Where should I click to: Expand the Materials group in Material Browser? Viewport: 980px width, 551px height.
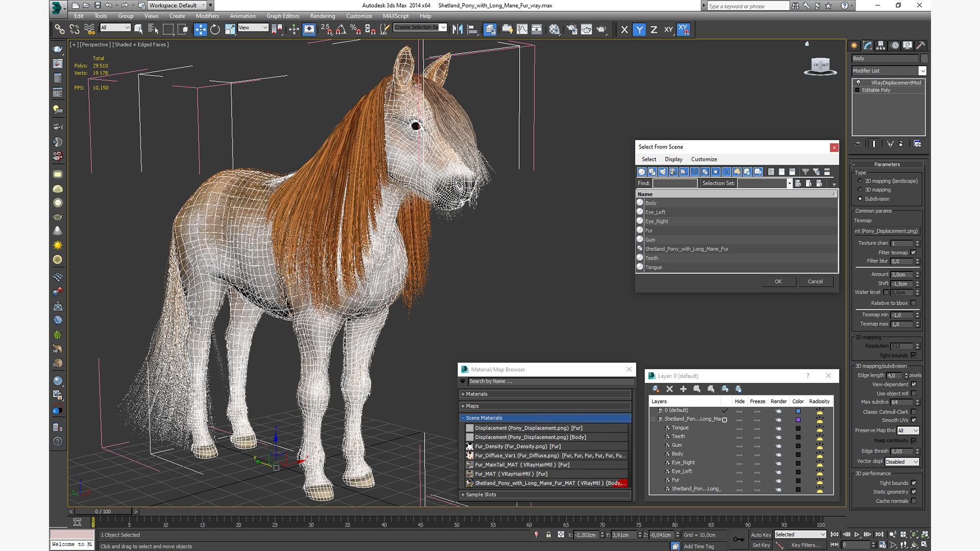point(546,394)
